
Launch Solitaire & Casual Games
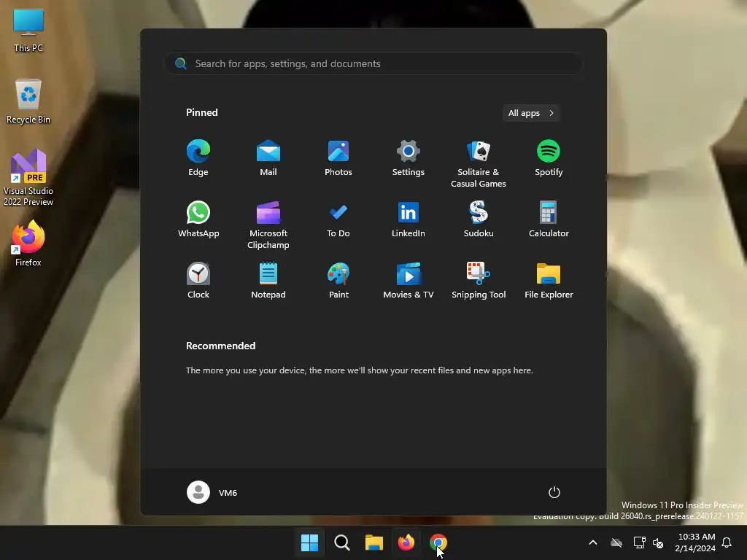click(479, 164)
